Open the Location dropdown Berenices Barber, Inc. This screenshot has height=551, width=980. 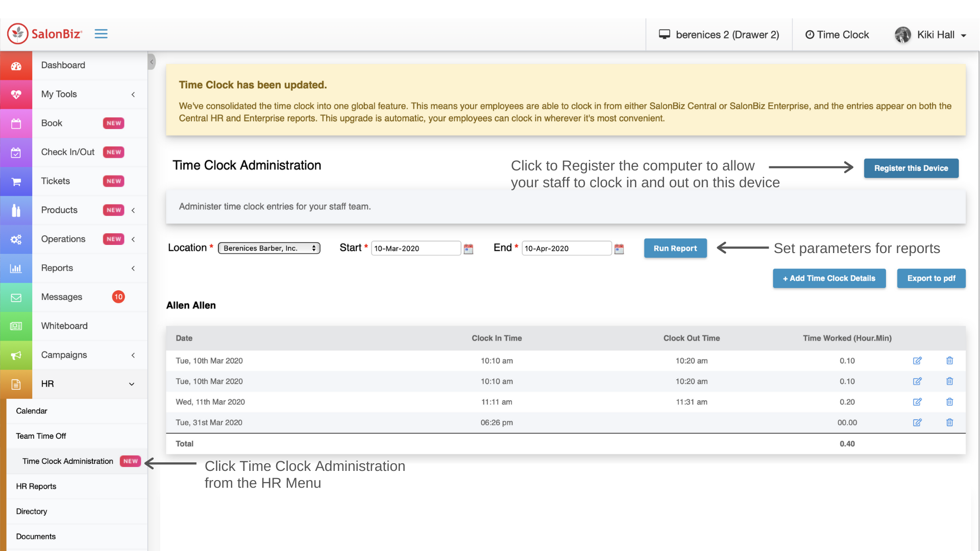[269, 248]
